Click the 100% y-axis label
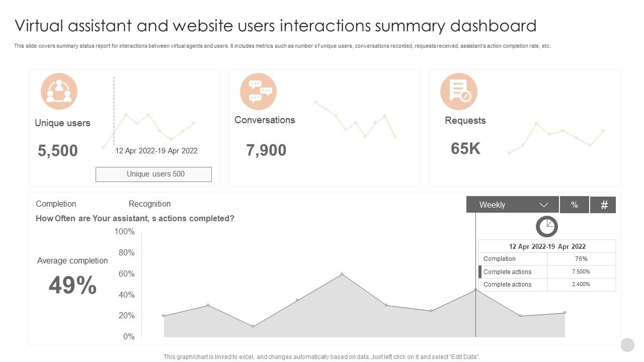Image resolution: width=644 pixels, height=362 pixels. 125,232
